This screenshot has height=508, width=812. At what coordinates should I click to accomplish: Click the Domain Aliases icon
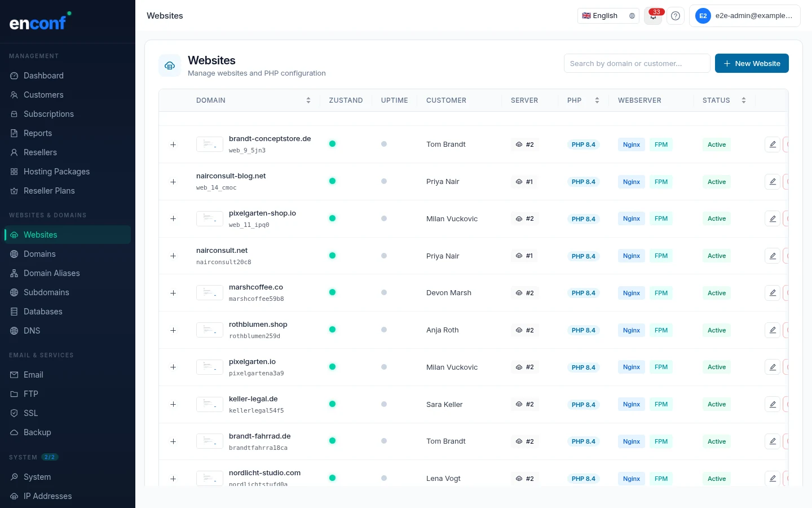(14, 273)
